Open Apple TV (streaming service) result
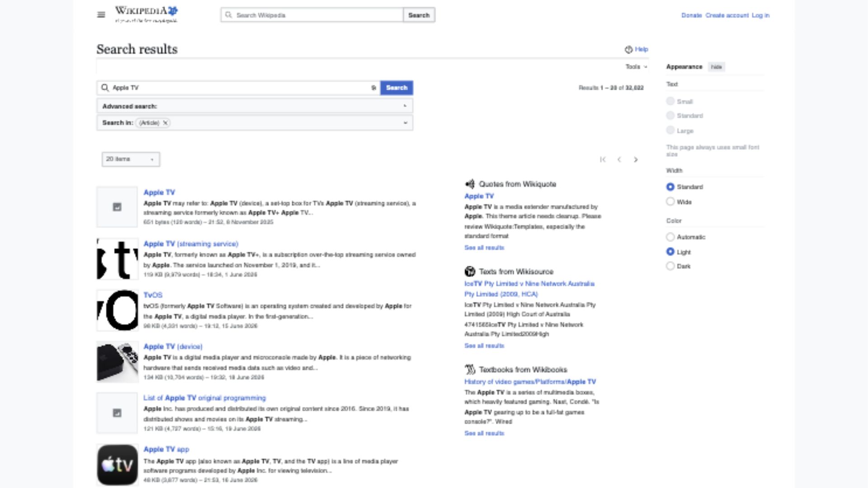The height and width of the screenshot is (488, 868). pyautogui.click(x=191, y=244)
